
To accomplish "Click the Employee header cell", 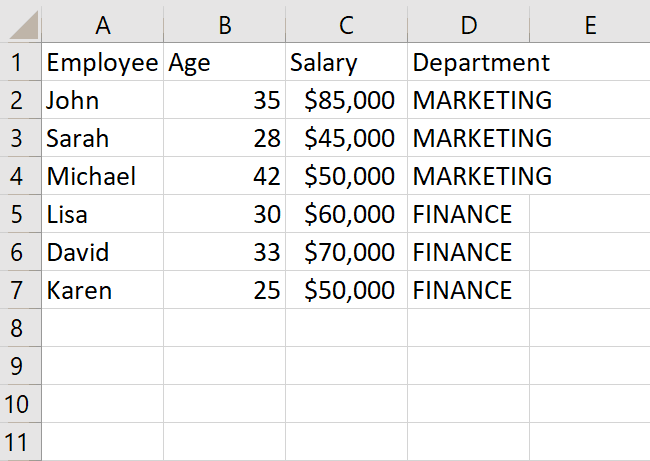I will point(103,62).
